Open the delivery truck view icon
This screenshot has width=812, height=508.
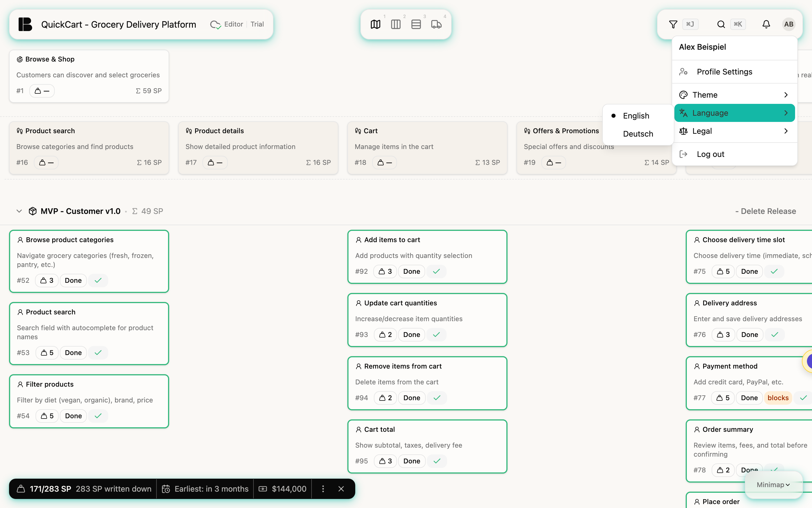point(436,24)
